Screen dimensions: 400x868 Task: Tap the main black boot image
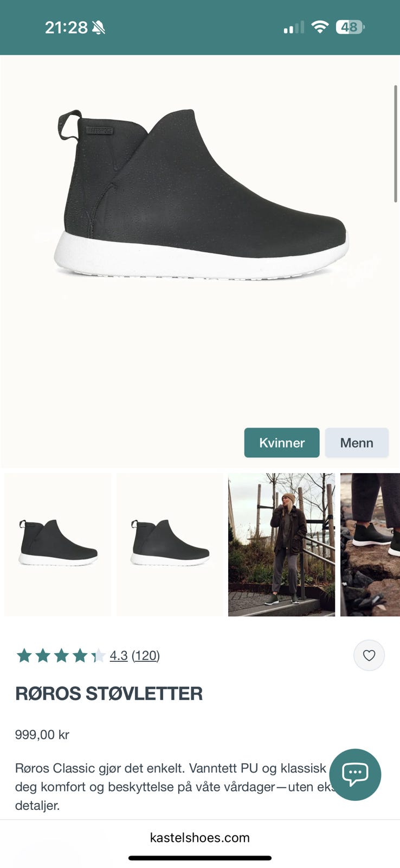[201, 195]
